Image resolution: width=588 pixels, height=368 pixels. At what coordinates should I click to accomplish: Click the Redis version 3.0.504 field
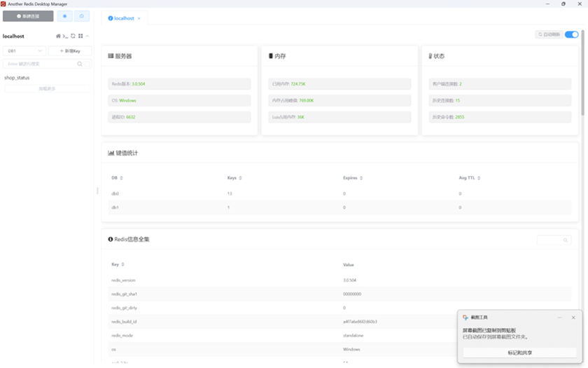(179, 83)
